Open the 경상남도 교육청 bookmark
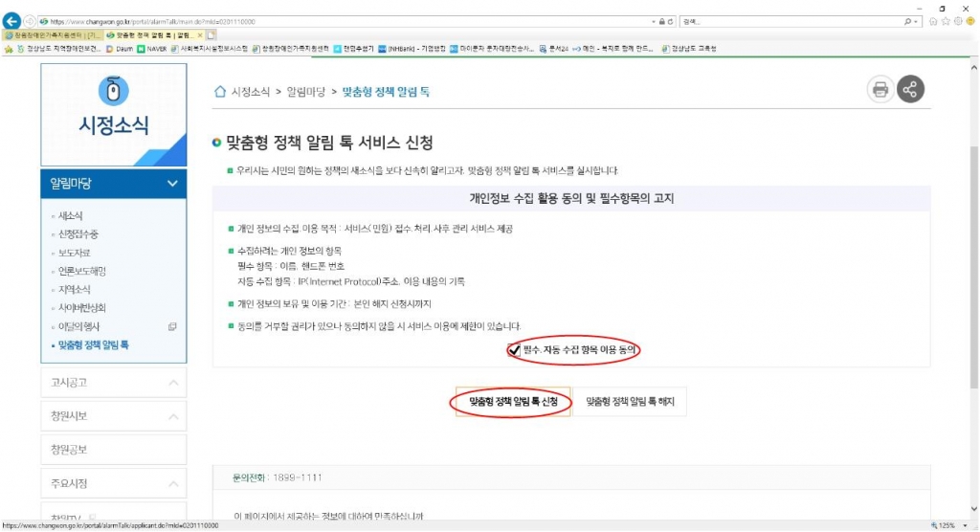 pos(689,49)
